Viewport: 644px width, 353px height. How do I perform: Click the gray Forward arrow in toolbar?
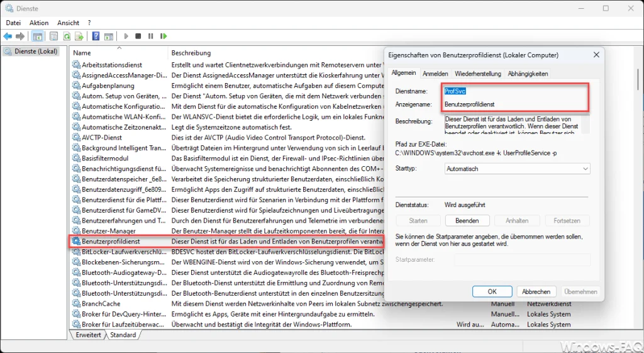(20, 36)
